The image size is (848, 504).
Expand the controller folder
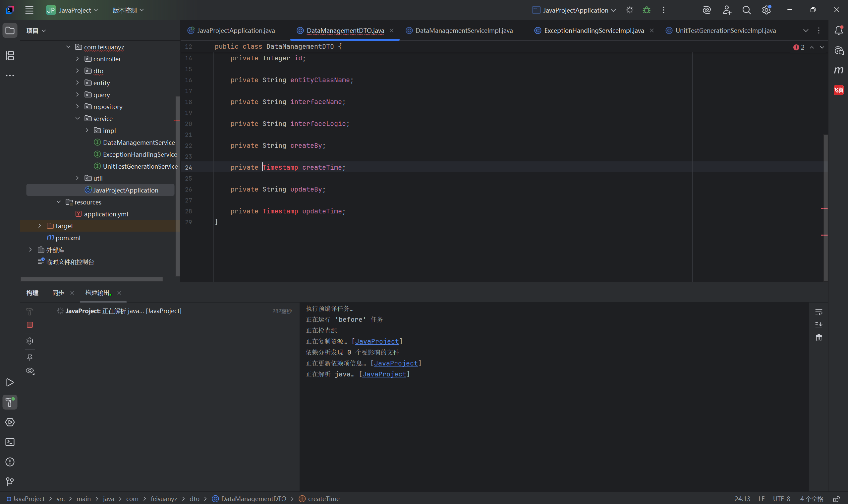[78, 59]
